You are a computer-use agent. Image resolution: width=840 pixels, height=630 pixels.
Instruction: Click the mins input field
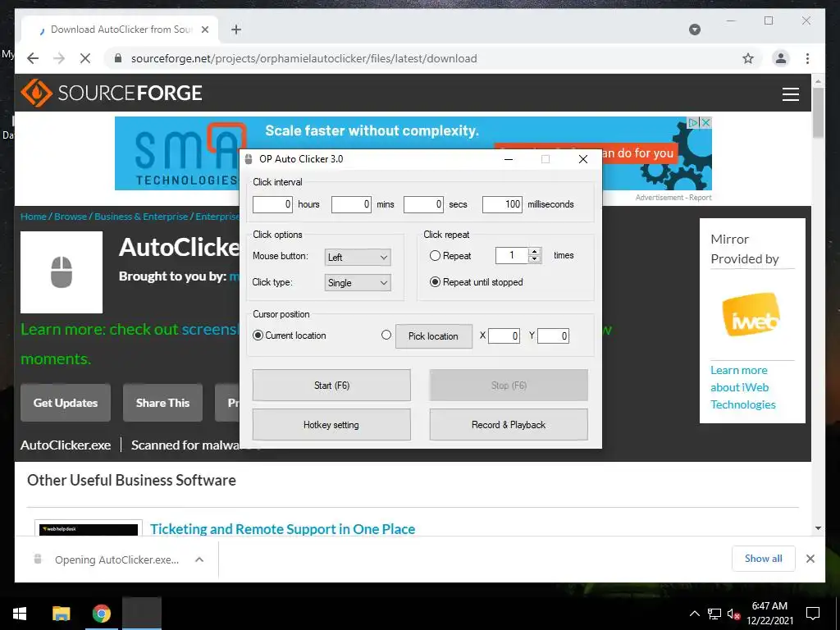[351, 204]
